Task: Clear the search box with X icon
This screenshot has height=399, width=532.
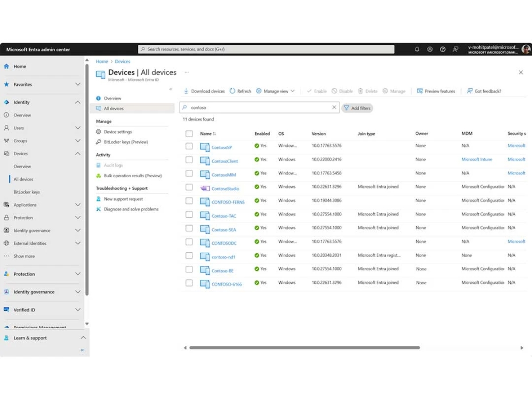Action: (x=334, y=107)
